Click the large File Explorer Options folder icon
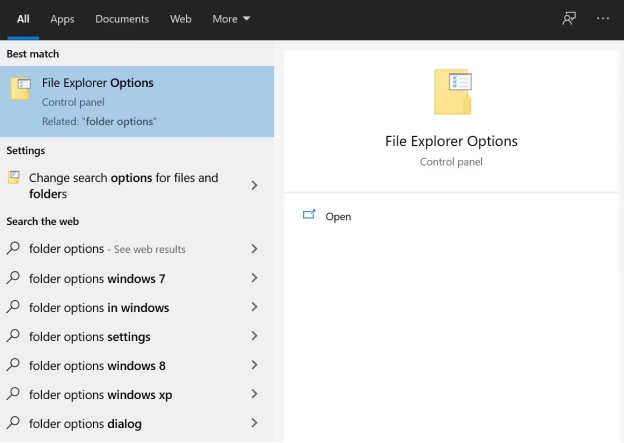624x443 pixels. point(452,92)
